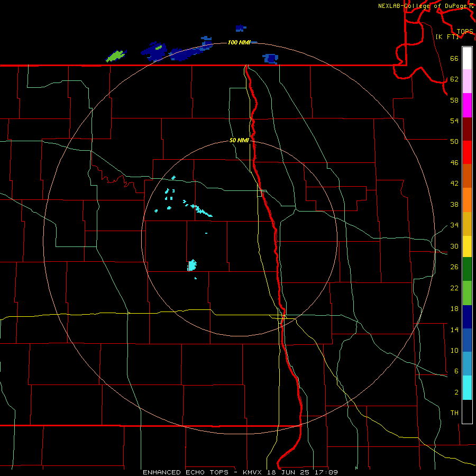
Task: Click the legend value 50 on color scale
Action: tap(454, 142)
